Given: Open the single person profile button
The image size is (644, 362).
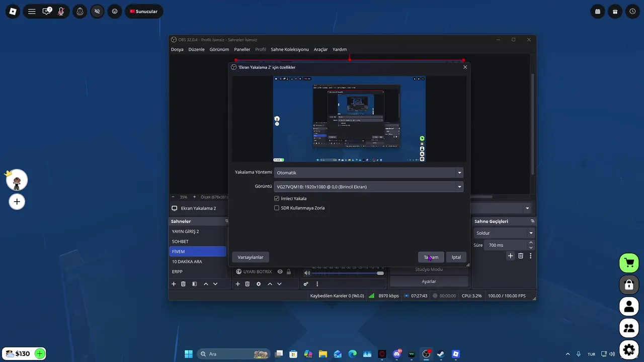Looking at the screenshot, I should (629, 306).
